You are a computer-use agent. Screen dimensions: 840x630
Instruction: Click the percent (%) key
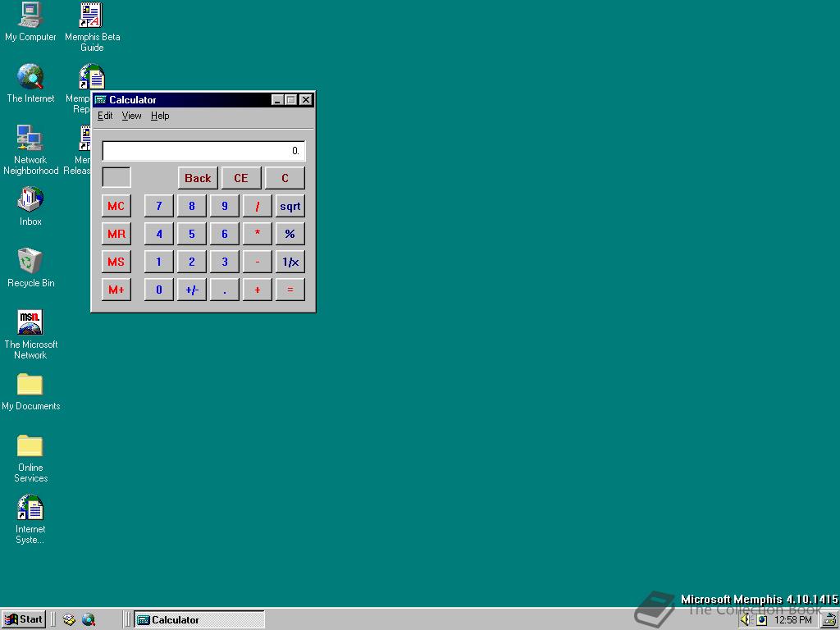pyautogui.click(x=290, y=234)
